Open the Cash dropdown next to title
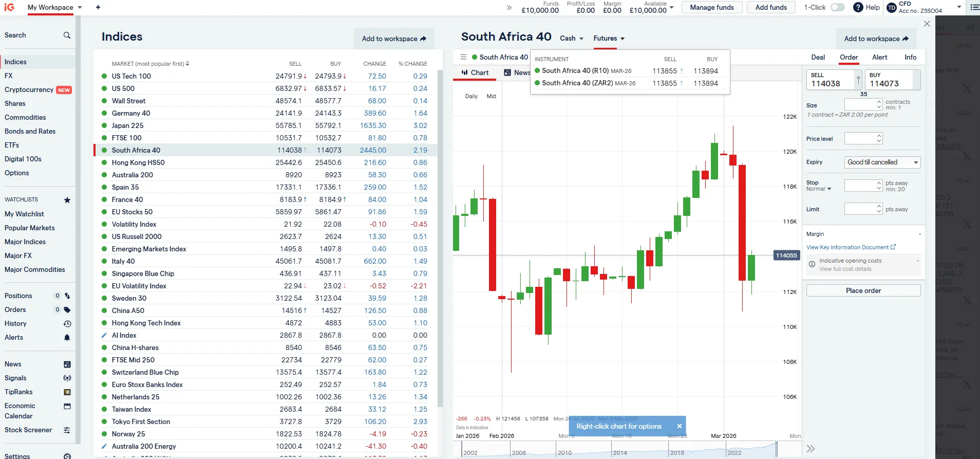Image resolution: width=980 pixels, height=459 pixels. (x=572, y=39)
